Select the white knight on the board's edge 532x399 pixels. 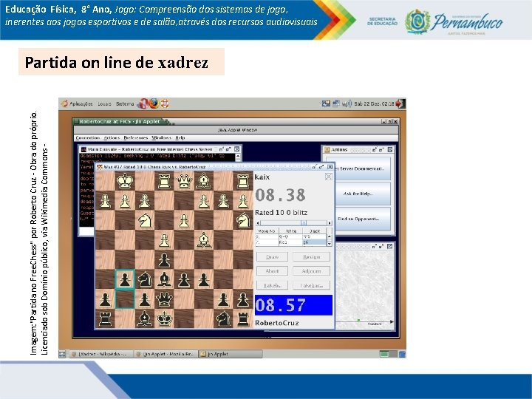[243, 220]
